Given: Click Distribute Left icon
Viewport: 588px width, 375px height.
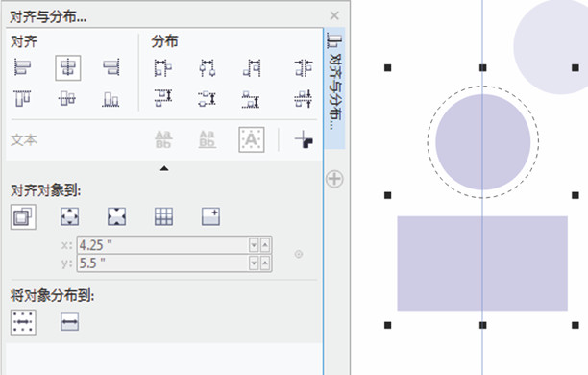Looking at the screenshot, I should pos(163,68).
